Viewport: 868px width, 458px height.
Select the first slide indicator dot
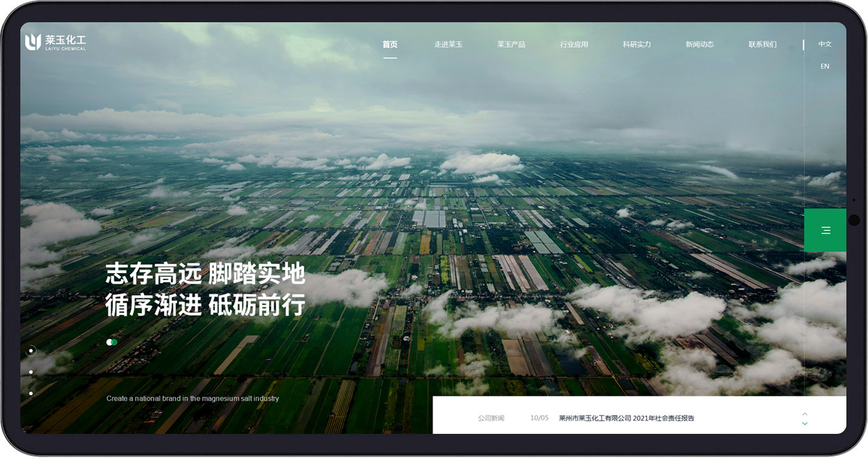(31, 351)
